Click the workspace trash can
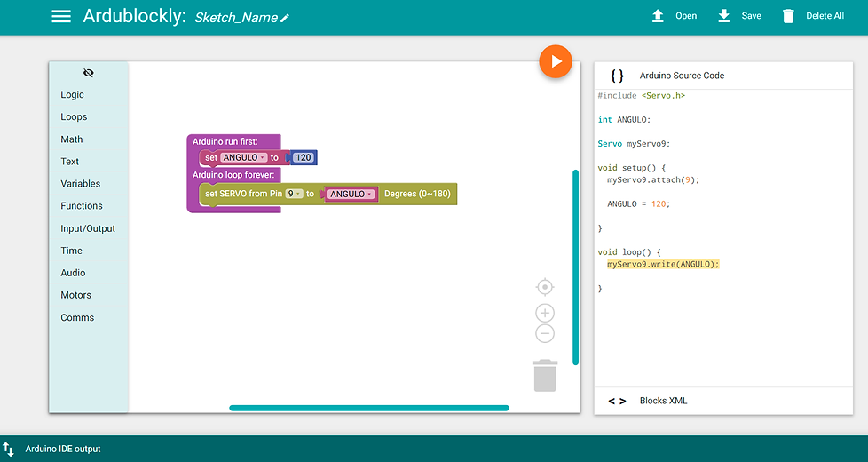 click(545, 376)
